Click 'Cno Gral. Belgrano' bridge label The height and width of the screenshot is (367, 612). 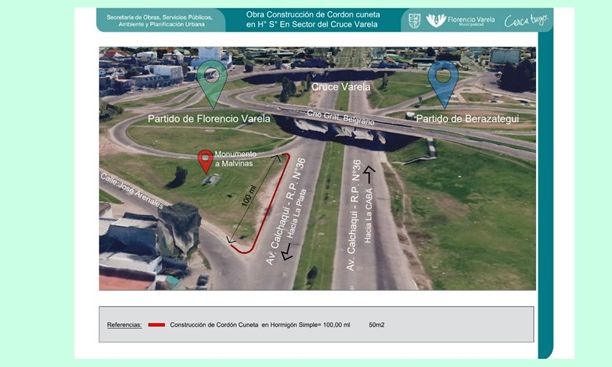340,118
